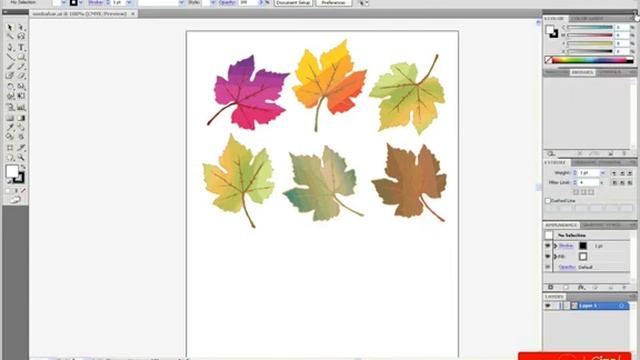Select the Artboard tool
Image resolution: width=640 pixels, height=360 pixels.
click(10, 147)
